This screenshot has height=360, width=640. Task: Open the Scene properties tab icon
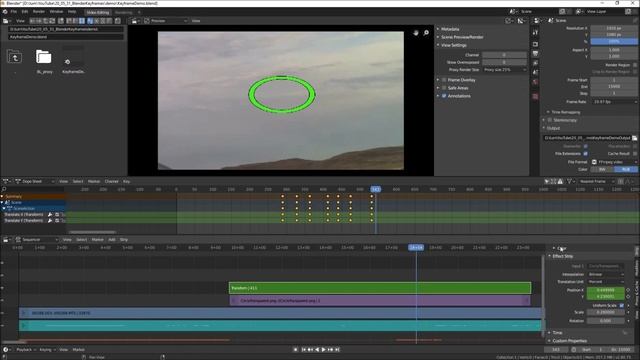coord(535,72)
